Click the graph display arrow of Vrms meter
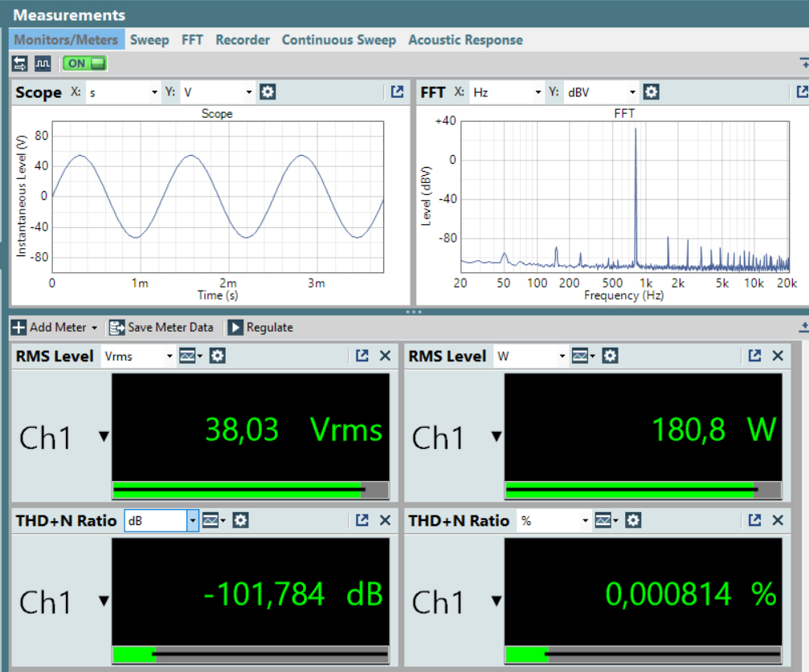Image resolution: width=809 pixels, height=672 pixels. pyautogui.click(x=200, y=356)
